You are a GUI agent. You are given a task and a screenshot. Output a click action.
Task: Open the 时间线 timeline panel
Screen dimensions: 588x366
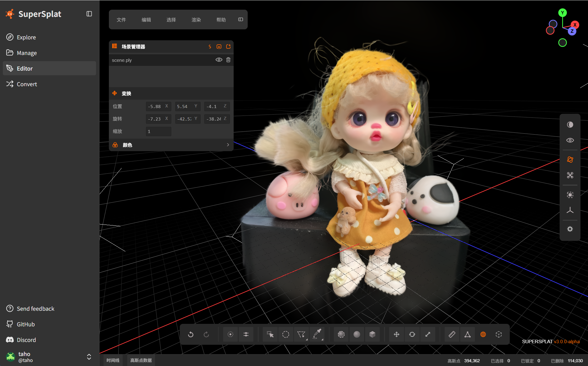pos(113,360)
